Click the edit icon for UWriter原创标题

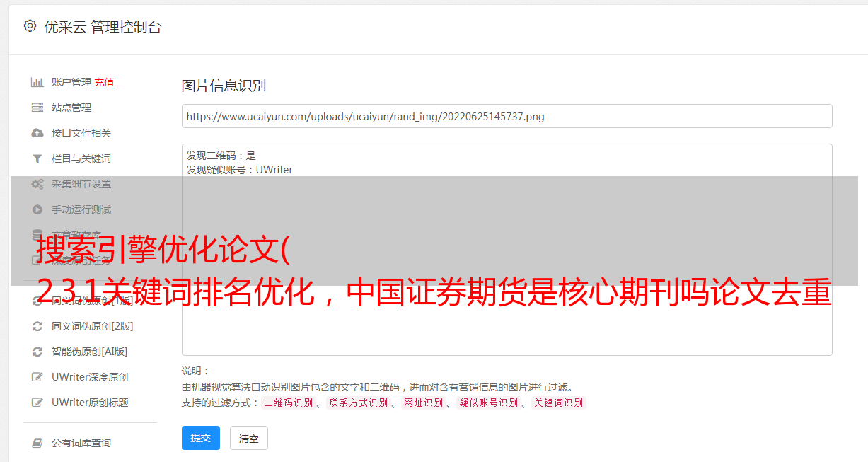coord(37,403)
